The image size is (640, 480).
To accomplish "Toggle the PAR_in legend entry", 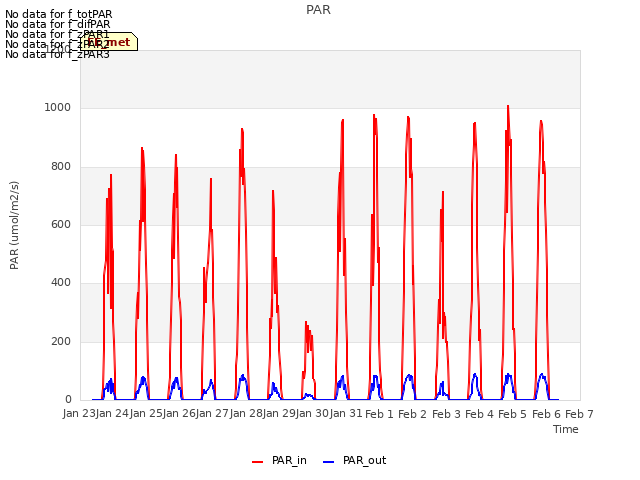I will click(x=280, y=460).
